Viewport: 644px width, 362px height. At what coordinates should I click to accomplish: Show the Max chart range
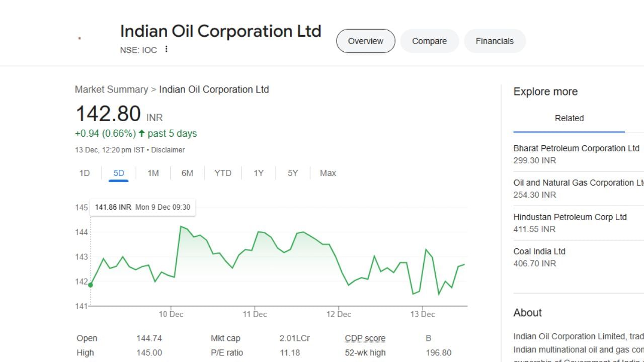328,173
